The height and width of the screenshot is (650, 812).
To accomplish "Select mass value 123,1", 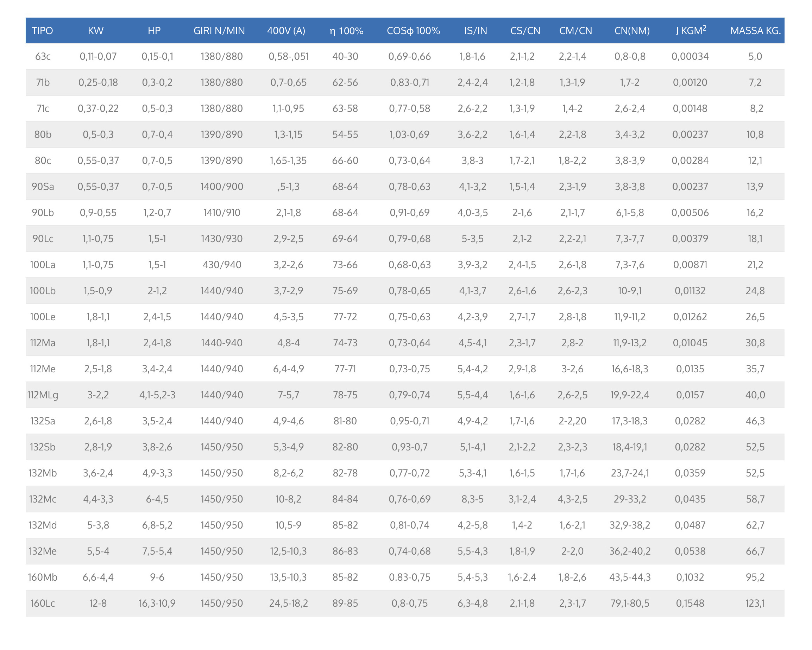I will pos(755,603).
